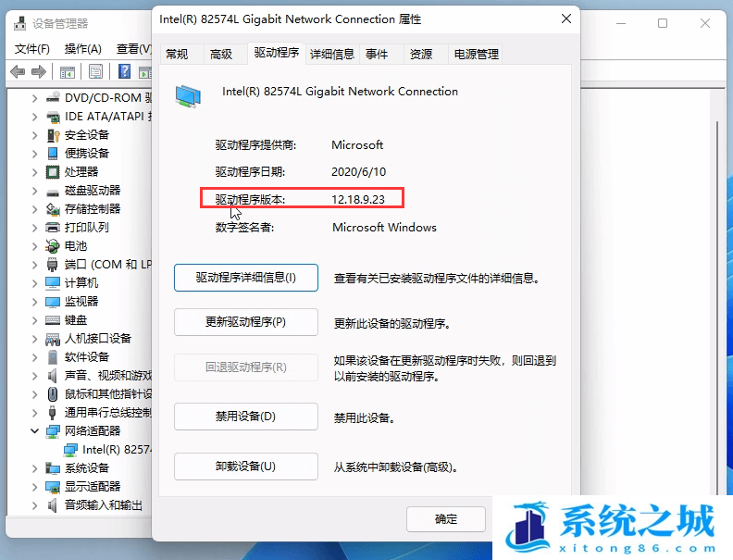The height and width of the screenshot is (560, 733).
Task: Click the Back arrow in Device Manager toolbar
Action: coord(18,71)
